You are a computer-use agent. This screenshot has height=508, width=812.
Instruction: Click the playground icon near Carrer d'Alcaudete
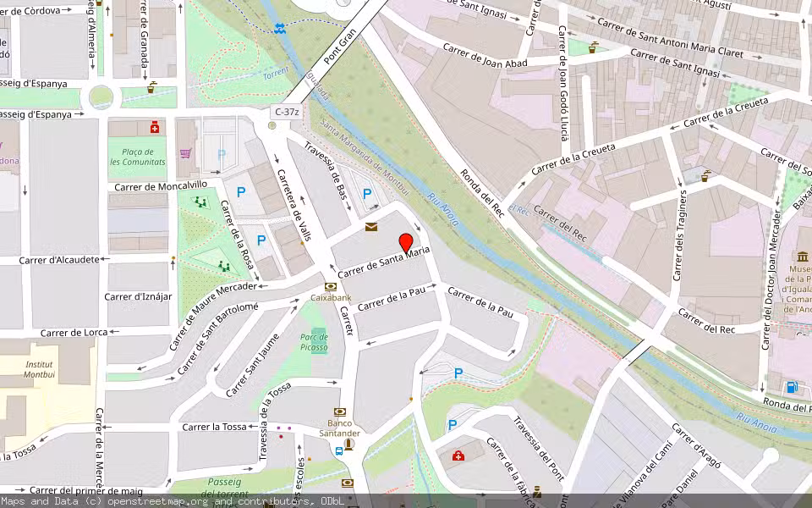[223, 267]
